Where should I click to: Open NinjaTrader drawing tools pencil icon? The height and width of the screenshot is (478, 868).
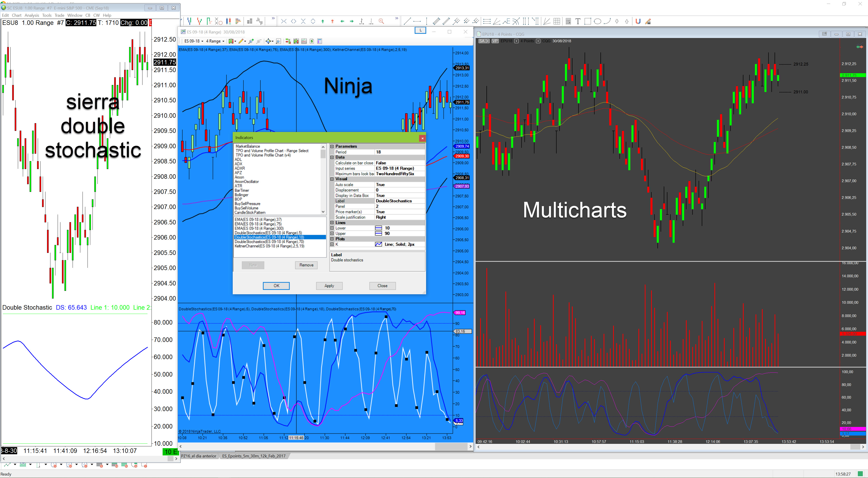coord(241,41)
